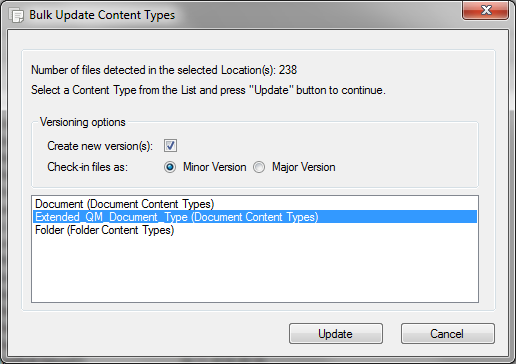Click the "Major Version" label text
Image resolution: width=516 pixels, height=364 pixels.
click(304, 167)
